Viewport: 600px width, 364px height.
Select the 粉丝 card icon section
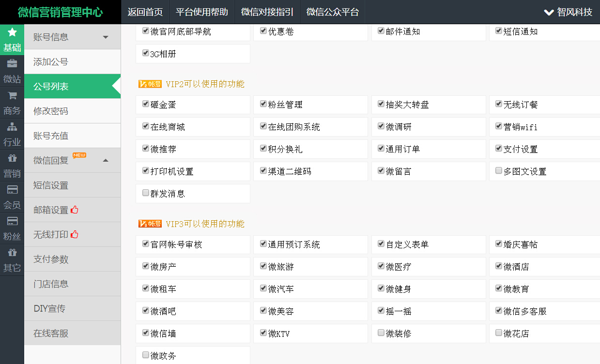[12, 221]
